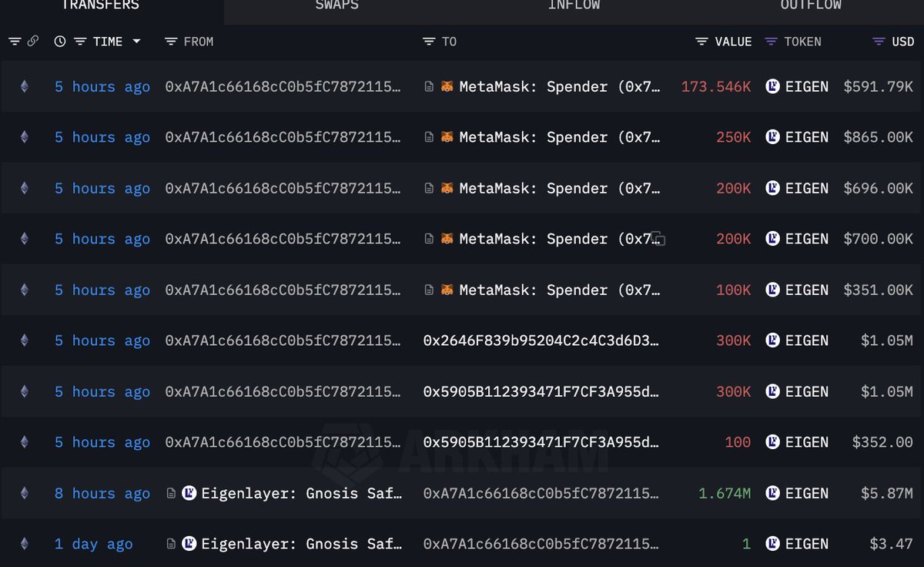Click Ethereum chain icon in $351.00K row
The height and width of the screenshot is (567, 924).
point(24,290)
